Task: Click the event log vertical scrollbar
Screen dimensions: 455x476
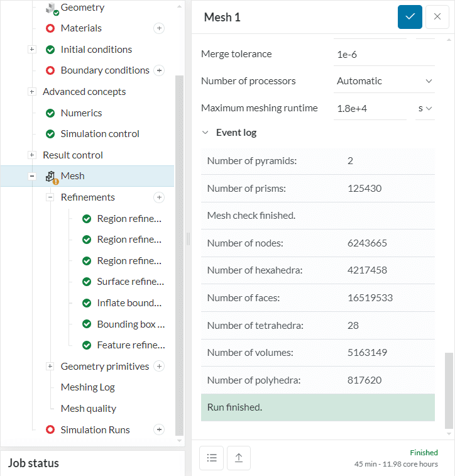Action: coord(448,390)
